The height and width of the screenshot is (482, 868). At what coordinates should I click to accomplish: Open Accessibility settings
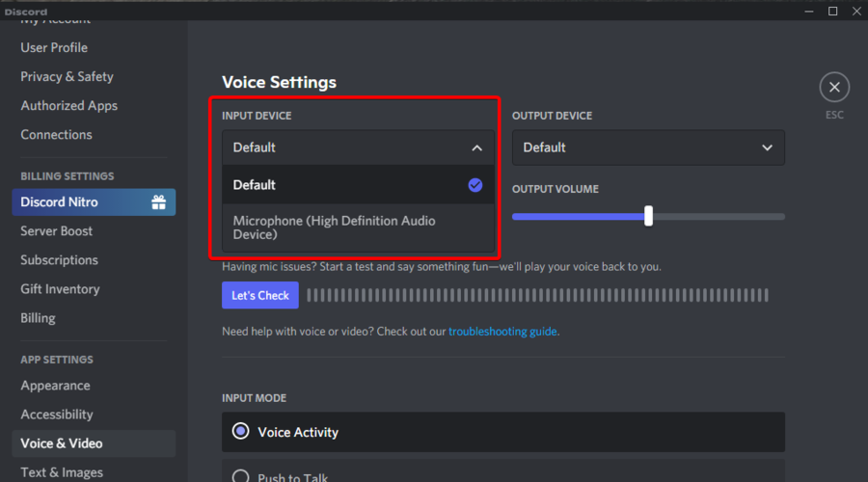pos(57,415)
